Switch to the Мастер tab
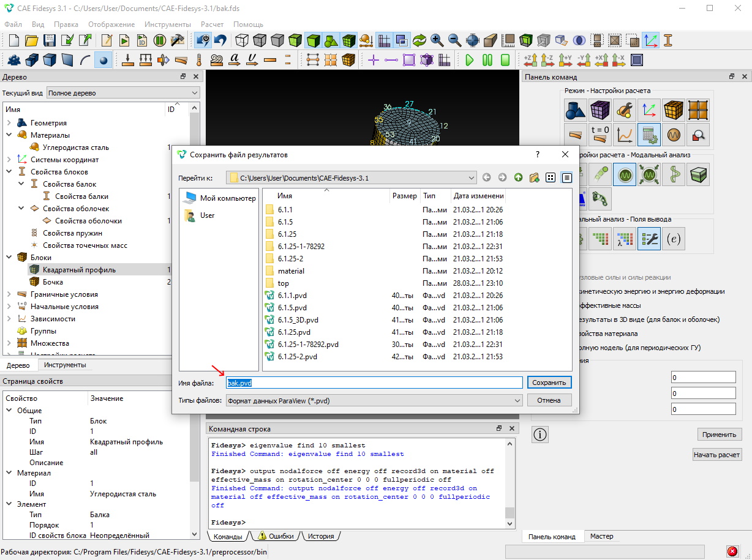Viewport: 752px width, 560px height. (601, 536)
